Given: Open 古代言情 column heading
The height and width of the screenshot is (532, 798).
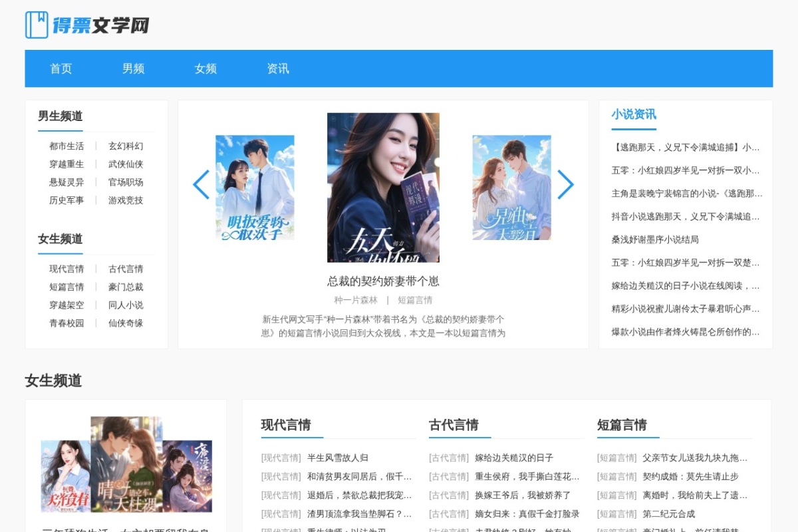Looking at the screenshot, I should [x=454, y=425].
